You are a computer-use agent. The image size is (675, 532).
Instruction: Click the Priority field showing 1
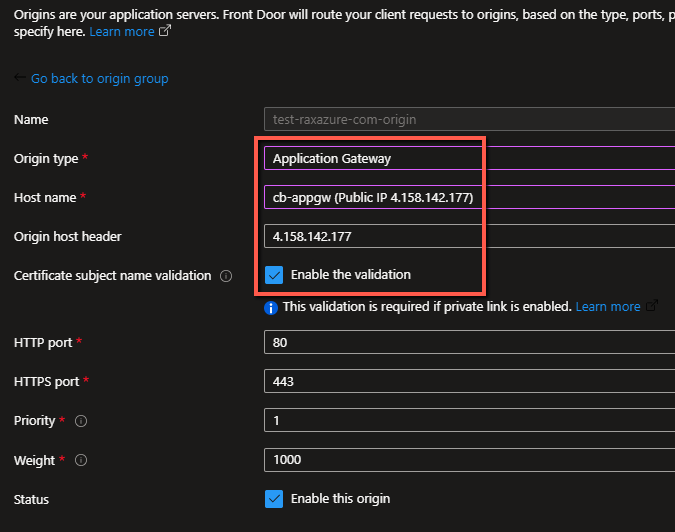pyautogui.click(x=469, y=421)
